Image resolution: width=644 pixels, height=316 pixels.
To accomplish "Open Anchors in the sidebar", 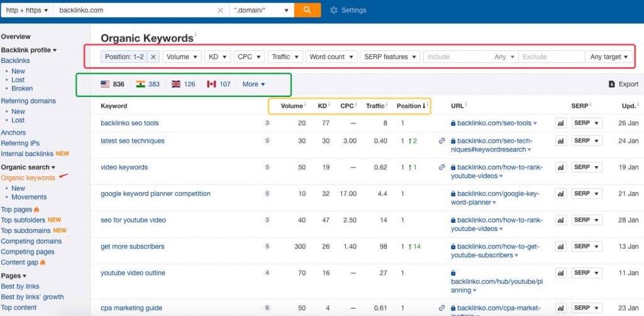I will (x=13, y=132).
